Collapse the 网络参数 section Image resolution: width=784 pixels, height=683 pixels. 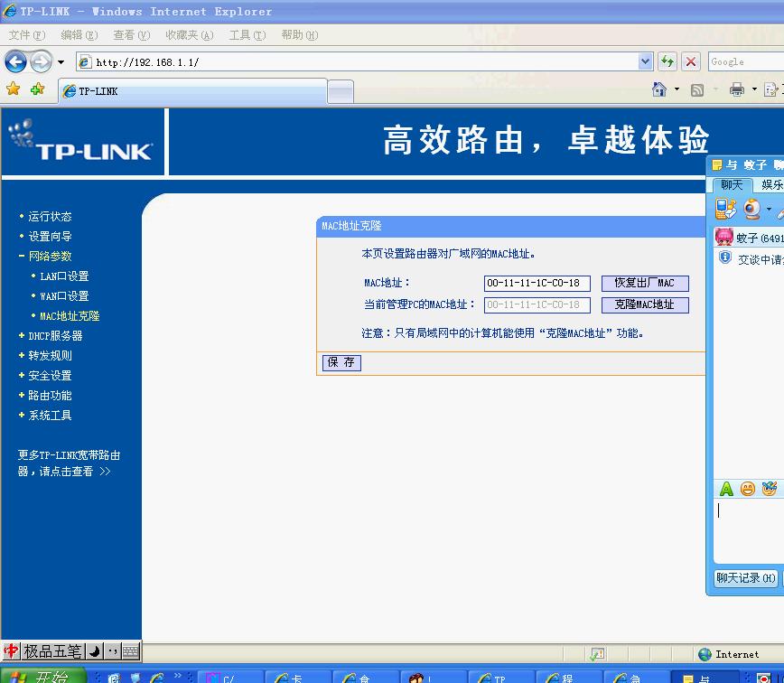[x=50, y=256]
